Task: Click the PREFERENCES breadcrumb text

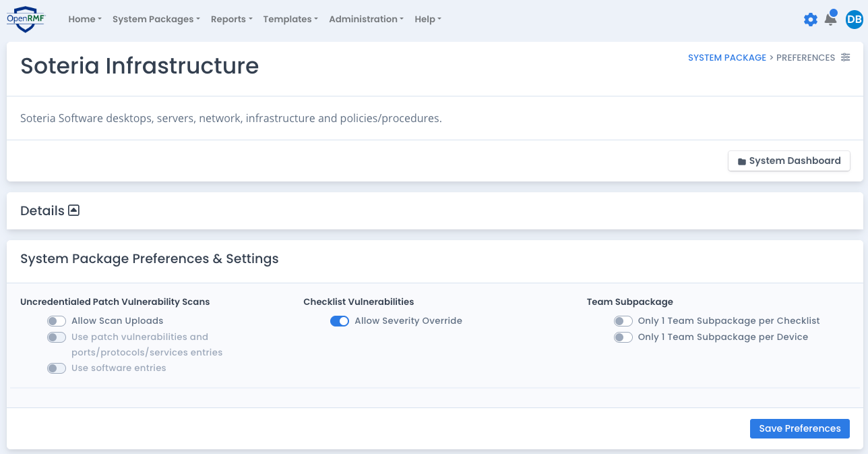Action: (805, 58)
